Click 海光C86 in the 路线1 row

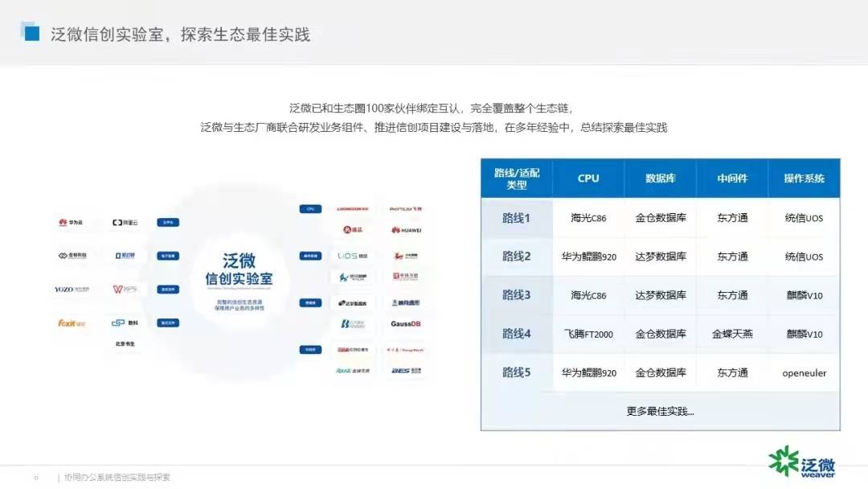pos(588,218)
